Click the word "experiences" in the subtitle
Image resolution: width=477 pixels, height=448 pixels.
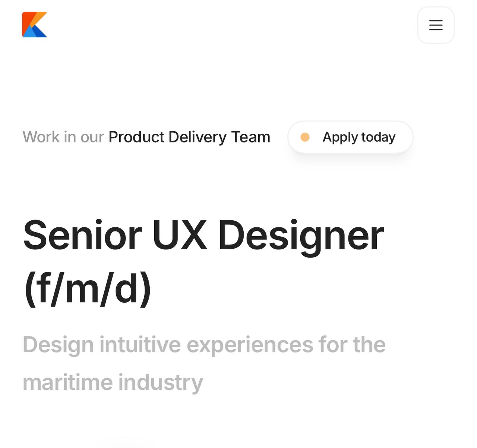click(250, 346)
